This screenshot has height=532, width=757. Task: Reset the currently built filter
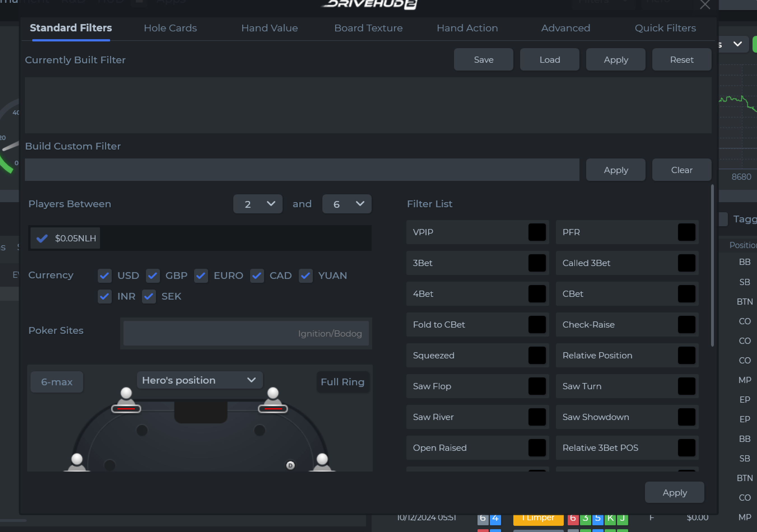click(681, 60)
